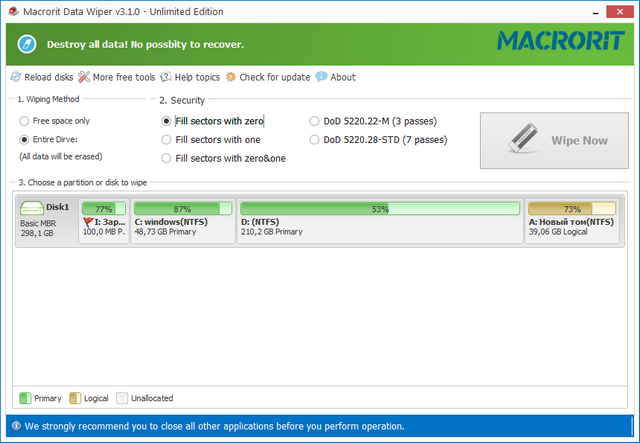Click the About speech bubble icon
The height and width of the screenshot is (443, 640).
[321, 76]
